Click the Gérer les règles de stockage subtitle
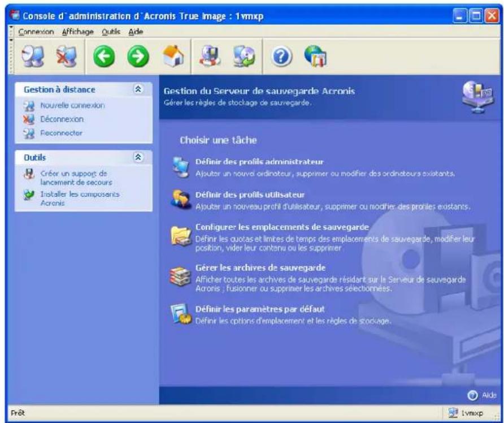Image resolution: width=504 pixels, height=423 pixels. pos(237,103)
